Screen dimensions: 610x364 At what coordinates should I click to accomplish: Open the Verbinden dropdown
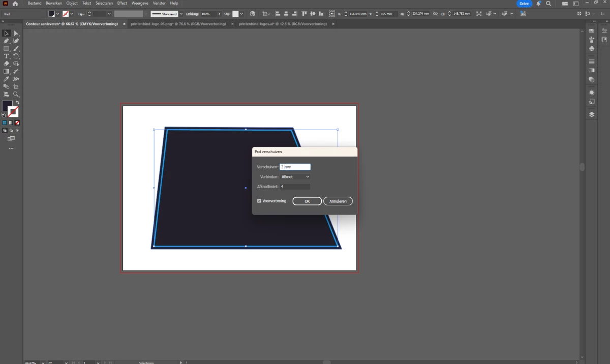(295, 177)
